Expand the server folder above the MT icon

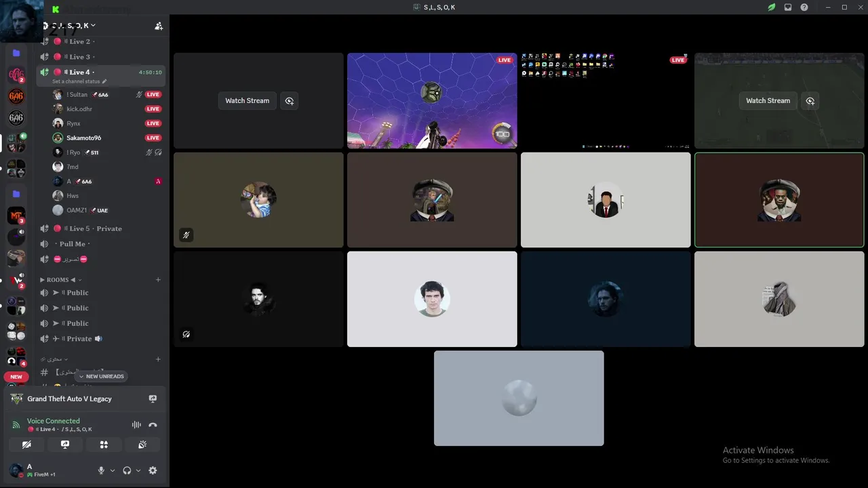click(x=16, y=194)
